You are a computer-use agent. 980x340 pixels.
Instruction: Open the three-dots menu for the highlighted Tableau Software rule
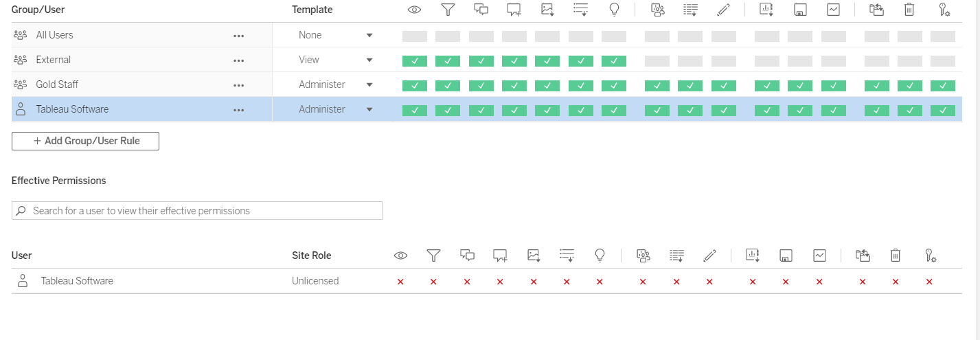pos(238,110)
